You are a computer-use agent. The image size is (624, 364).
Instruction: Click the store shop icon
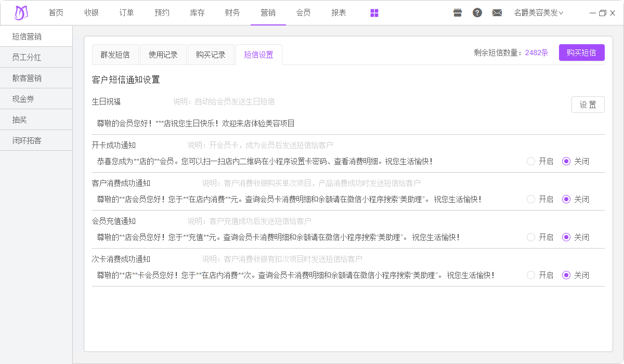pyautogui.click(x=458, y=13)
